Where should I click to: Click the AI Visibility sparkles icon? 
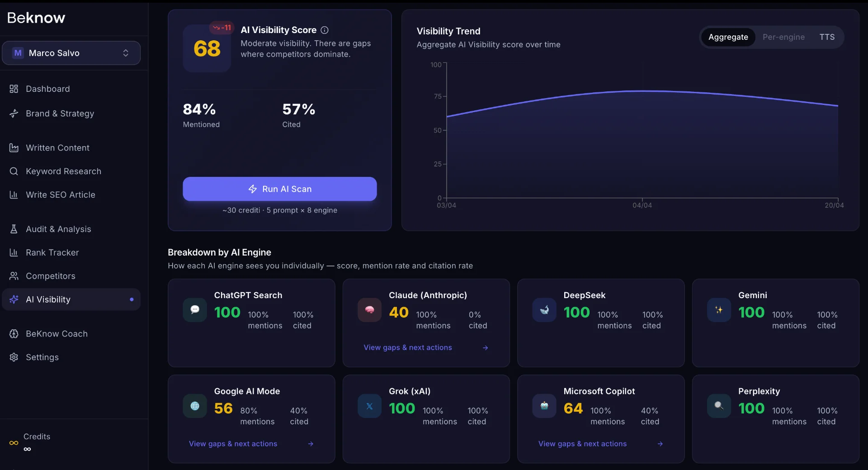tap(14, 299)
